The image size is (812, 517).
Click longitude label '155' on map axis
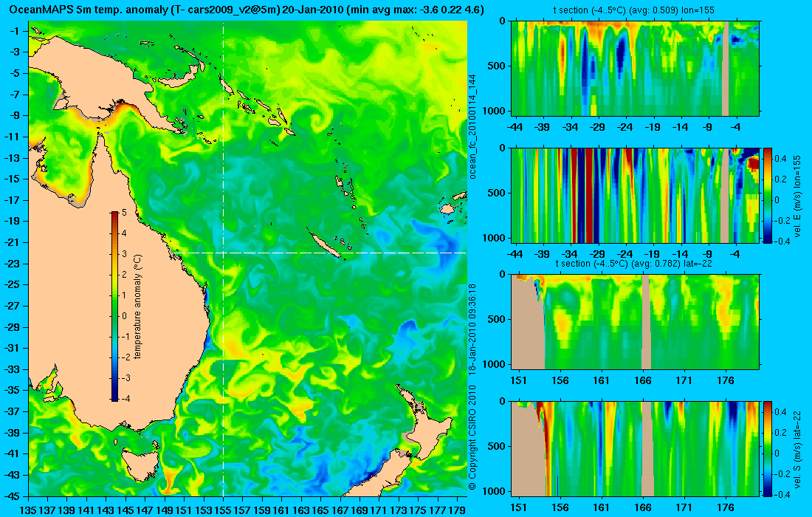pos(223,510)
